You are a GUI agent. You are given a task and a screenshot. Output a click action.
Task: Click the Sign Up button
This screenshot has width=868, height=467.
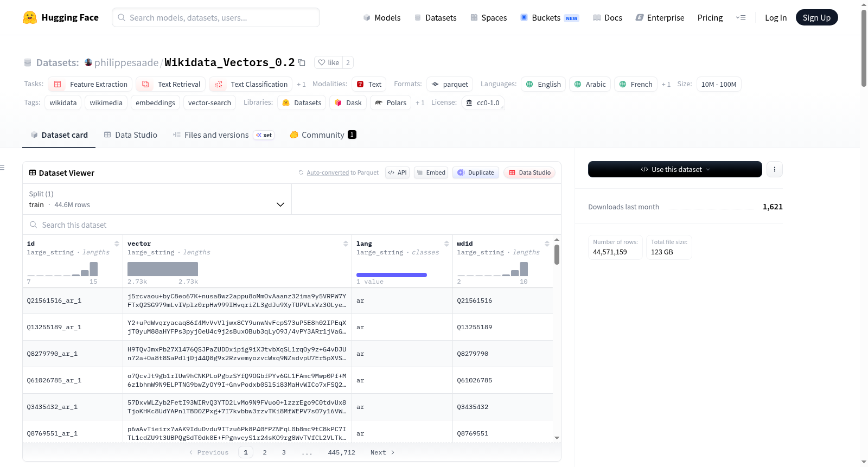pyautogui.click(x=816, y=17)
